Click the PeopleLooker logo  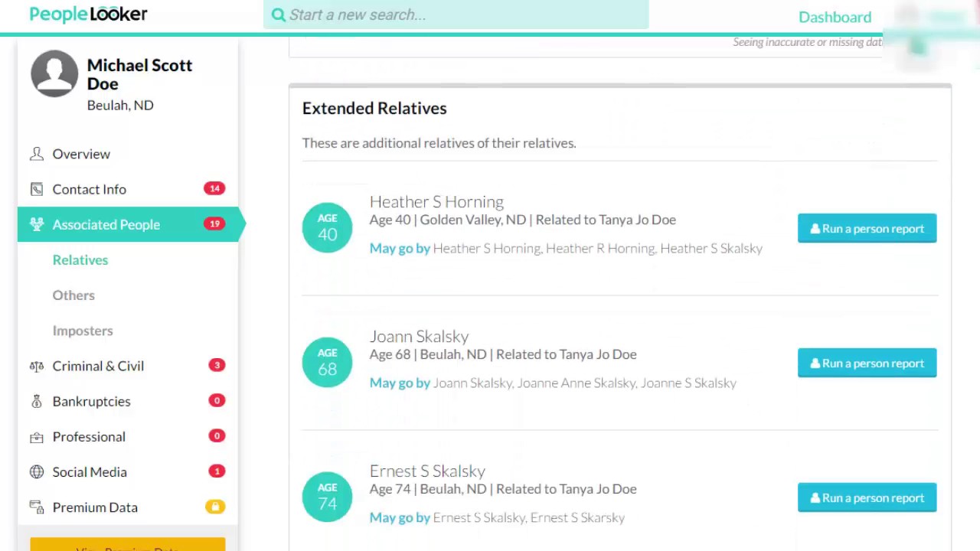[x=88, y=15]
